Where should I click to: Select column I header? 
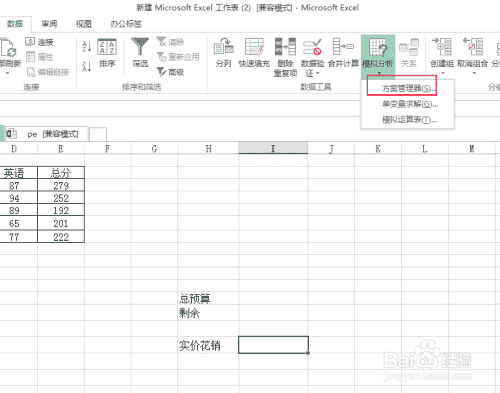point(273,148)
